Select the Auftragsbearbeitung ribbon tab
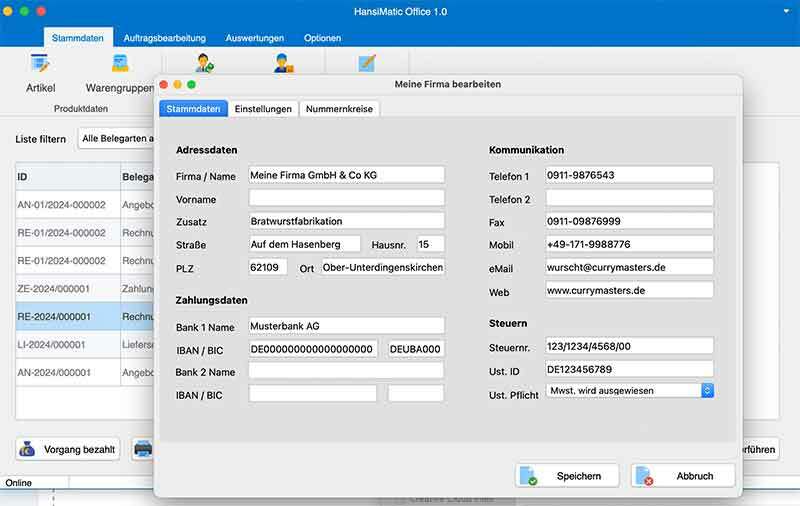The width and height of the screenshot is (800, 506). pyautogui.click(x=165, y=38)
